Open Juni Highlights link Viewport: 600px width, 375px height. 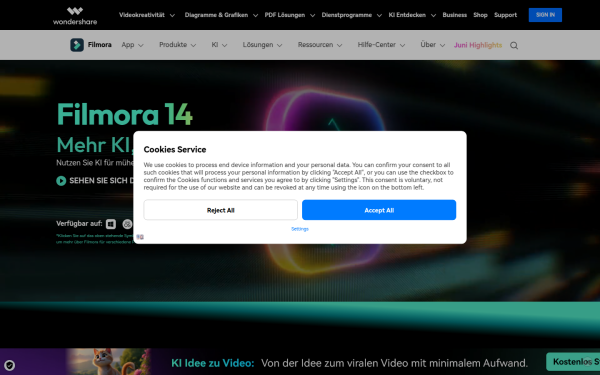[x=478, y=45]
